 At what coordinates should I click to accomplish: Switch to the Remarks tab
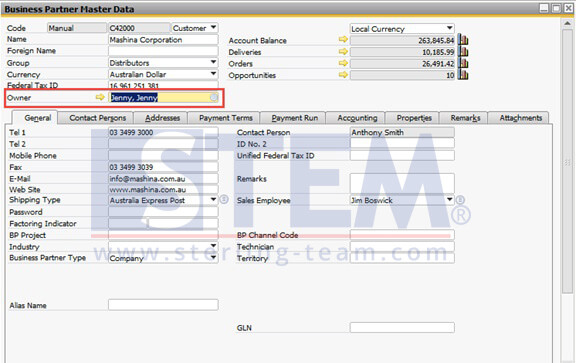[x=465, y=118]
